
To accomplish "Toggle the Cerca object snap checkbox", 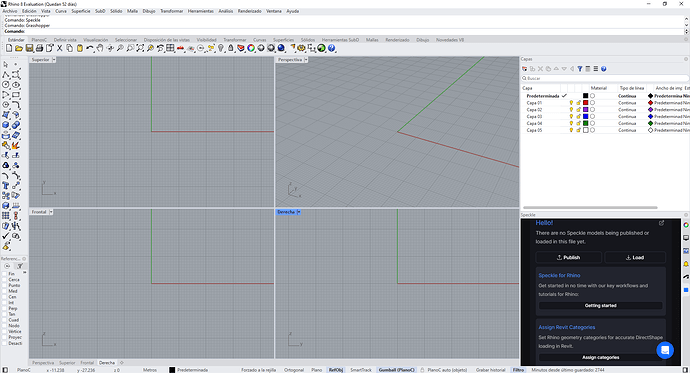I will tap(5, 280).
